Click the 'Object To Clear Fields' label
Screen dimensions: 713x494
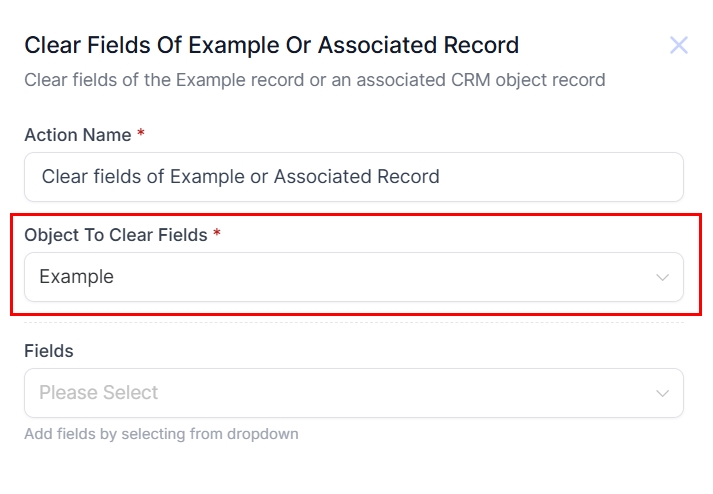pos(116,235)
